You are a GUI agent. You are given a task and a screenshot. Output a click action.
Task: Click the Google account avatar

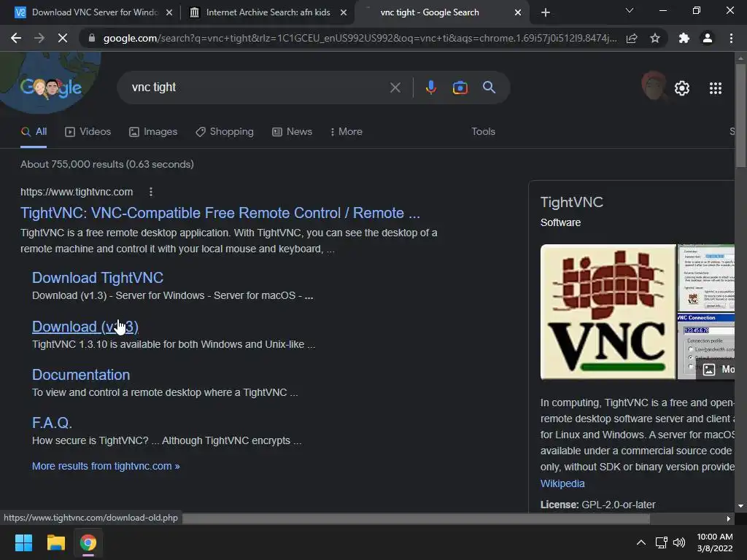pos(654,87)
